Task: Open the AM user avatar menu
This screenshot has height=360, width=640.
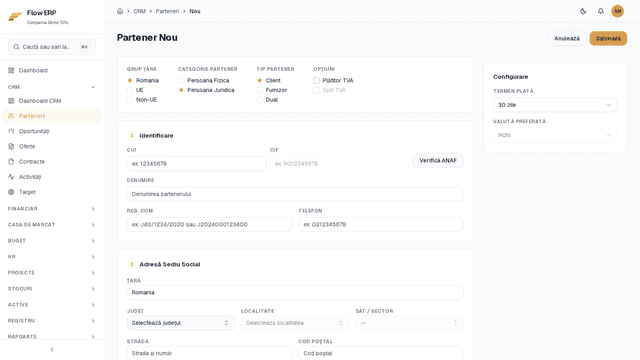Action: [x=618, y=11]
